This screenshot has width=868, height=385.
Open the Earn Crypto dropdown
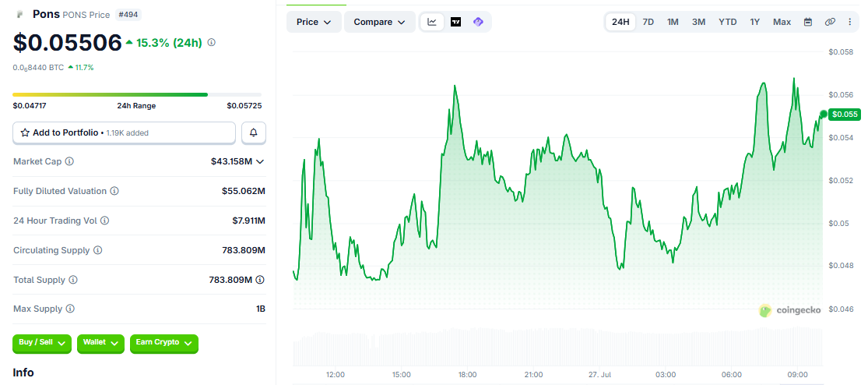tap(163, 343)
